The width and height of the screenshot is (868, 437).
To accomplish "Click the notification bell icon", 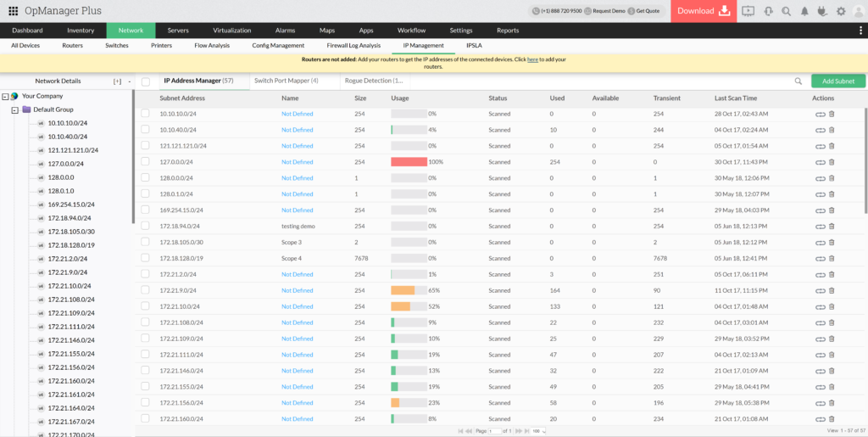I will point(804,11).
